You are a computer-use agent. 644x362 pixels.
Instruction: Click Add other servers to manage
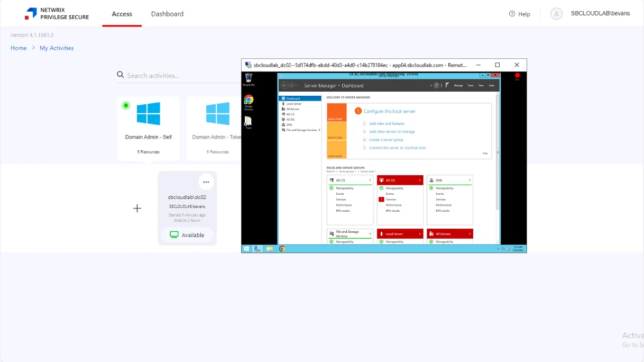(392, 131)
